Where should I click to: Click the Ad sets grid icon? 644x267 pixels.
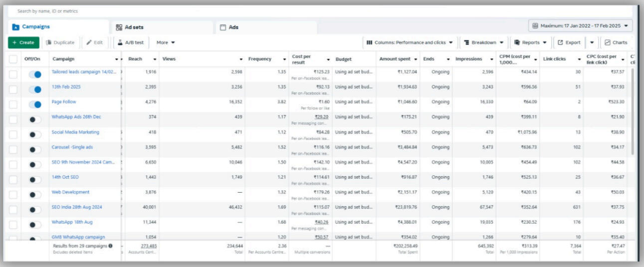click(x=119, y=27)
